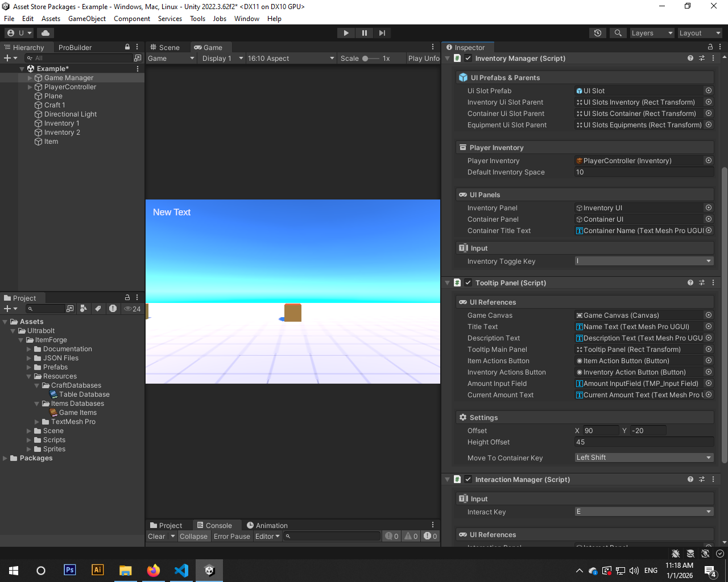Switch to the Scene tab
This screenshot has width=728, height=582.
click(165, 47)
